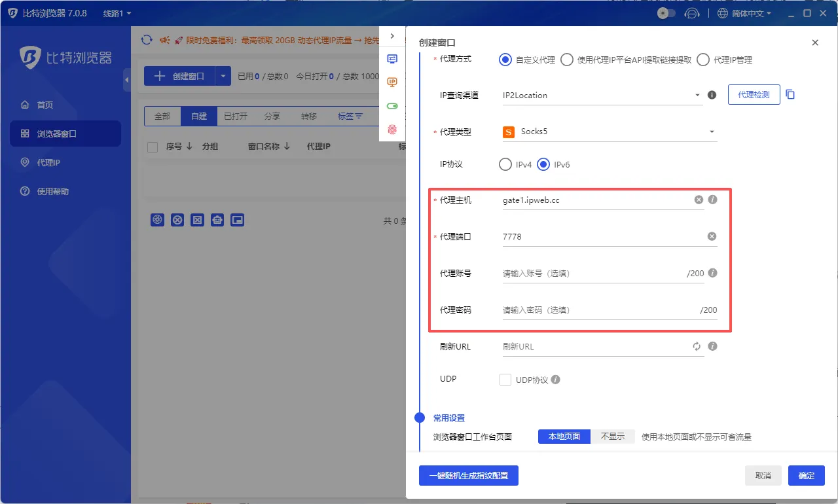Select the 代理IP管理 proxy mode option
838x504 pixels.
(704, 60)
